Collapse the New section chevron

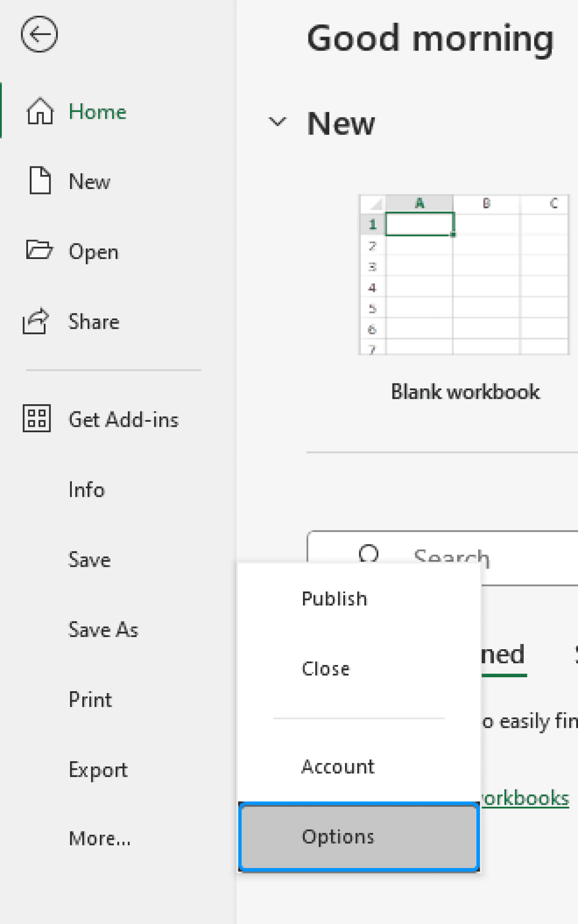pos(277,121)
